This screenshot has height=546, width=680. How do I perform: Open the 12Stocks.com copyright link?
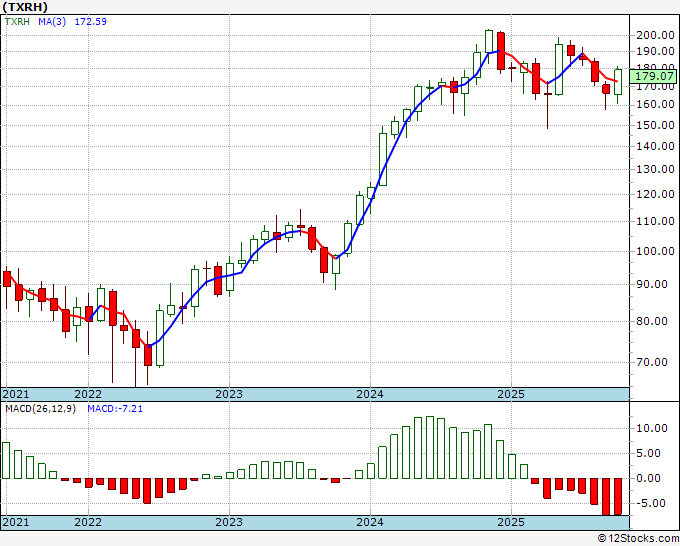tap(638, 539)
